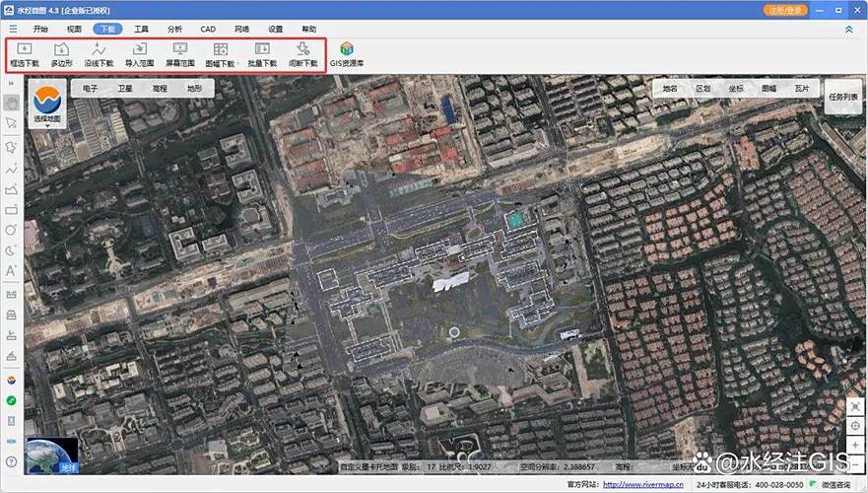Viewport: 868px width, 493px height.
Task: Switch map layer to 高程
Action: [160, 88]
